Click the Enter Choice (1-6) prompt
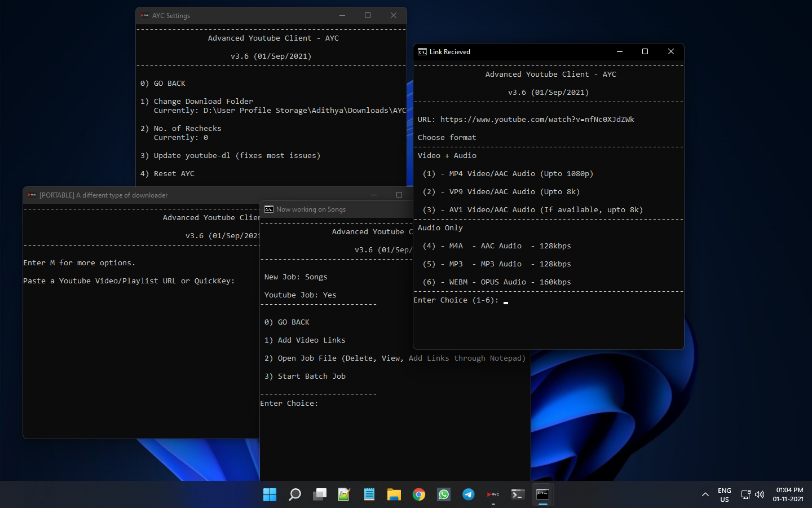This screenshot has width=812, height=508. pos(456,300)
